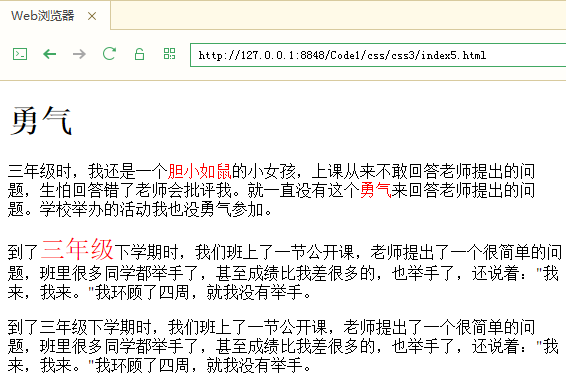Click the red text 胆小如鼠
566x376 pixels.
[199, 171]
